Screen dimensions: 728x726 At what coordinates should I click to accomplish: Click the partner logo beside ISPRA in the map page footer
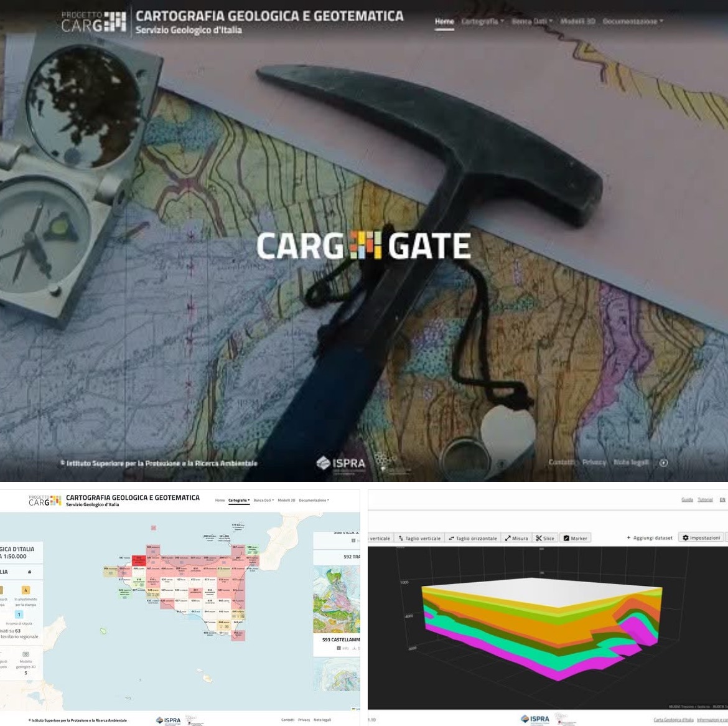(x=194, y=720)
